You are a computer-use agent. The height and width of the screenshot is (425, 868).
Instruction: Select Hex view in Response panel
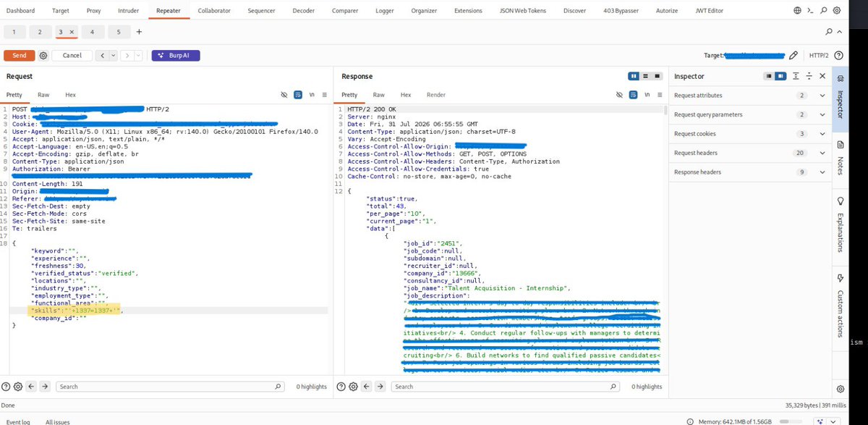406,95
